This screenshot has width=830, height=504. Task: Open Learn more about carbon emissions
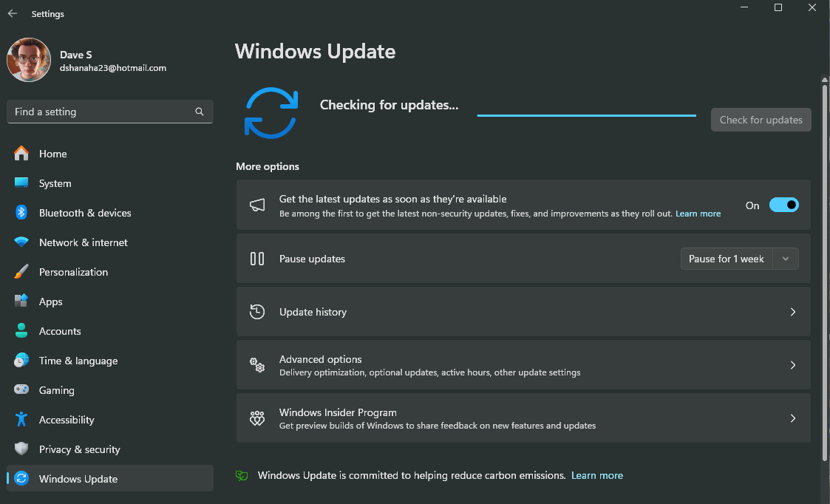(x=596, y=475)
